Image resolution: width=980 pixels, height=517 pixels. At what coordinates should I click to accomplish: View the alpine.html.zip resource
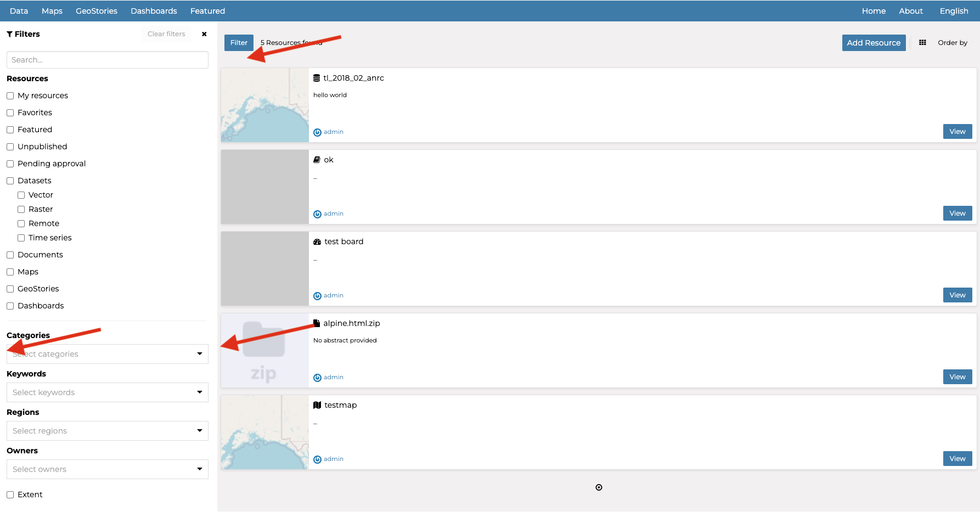click(x=958, y=377)
